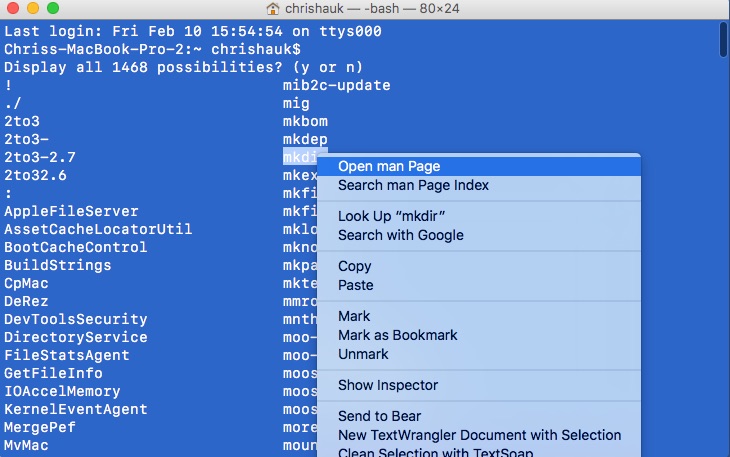Choose Copy in the context menu
Image resolution: width=730 pixels, height=457 pixels.
point(354,266)
